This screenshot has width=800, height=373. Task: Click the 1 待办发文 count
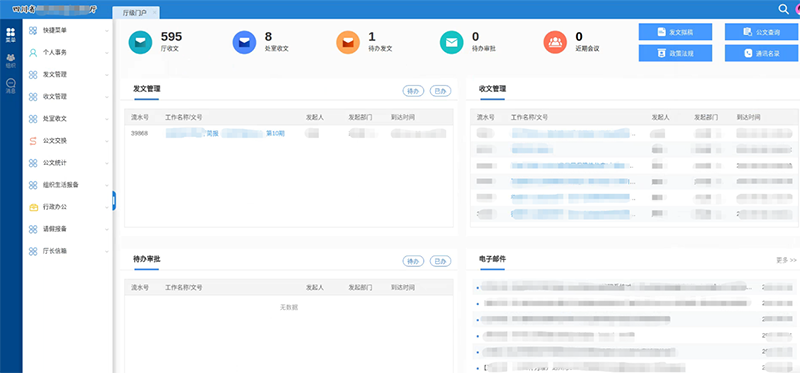point(372,37)
